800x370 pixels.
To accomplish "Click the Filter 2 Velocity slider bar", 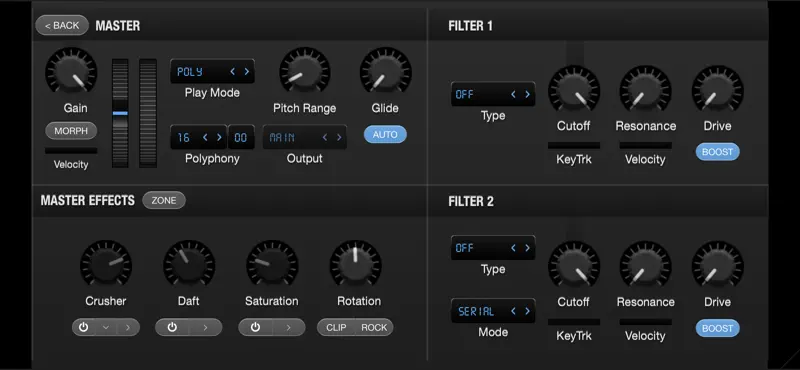I will pos(645,322).
